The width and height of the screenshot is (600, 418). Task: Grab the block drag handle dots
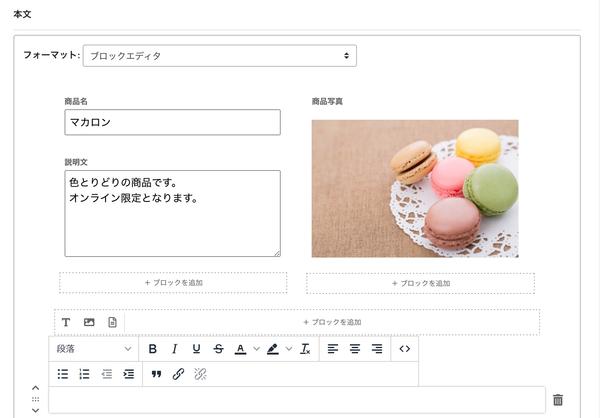coord(36,399)
